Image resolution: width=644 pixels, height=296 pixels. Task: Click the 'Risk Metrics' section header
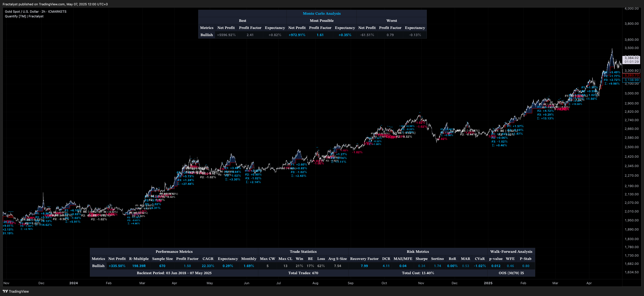tap(417, 251)
